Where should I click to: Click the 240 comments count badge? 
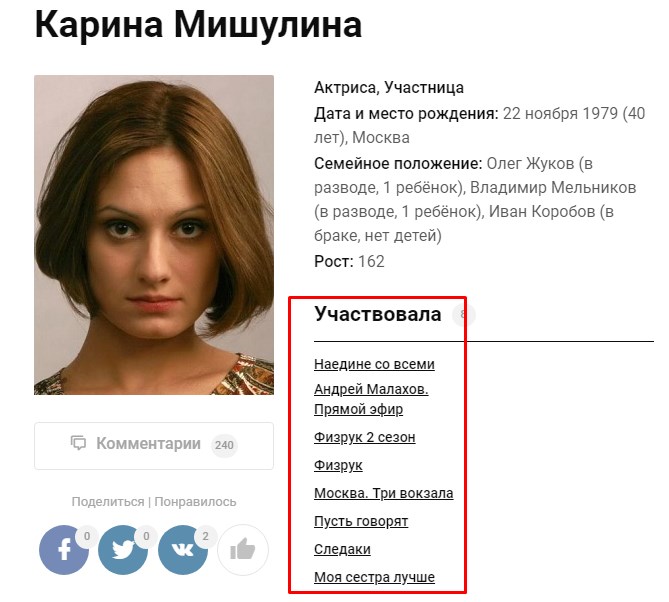coord(224,445)
